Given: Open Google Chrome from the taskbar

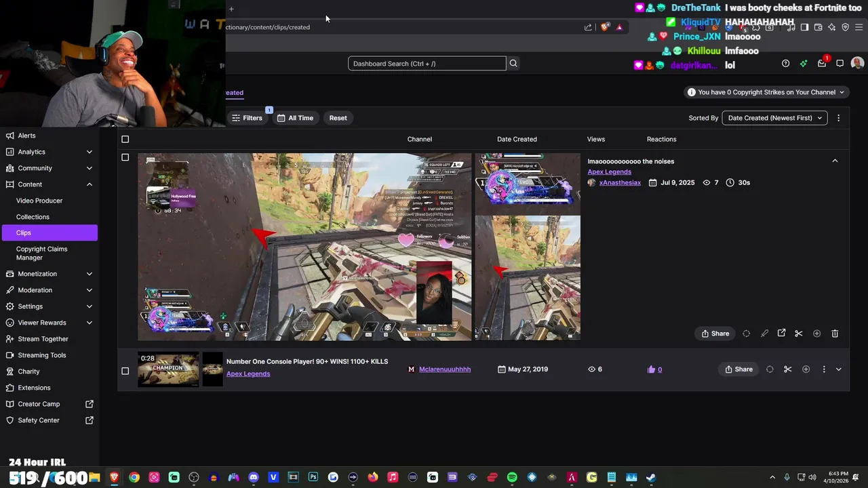Looking at the screenshot, I should tap(134, 478).
